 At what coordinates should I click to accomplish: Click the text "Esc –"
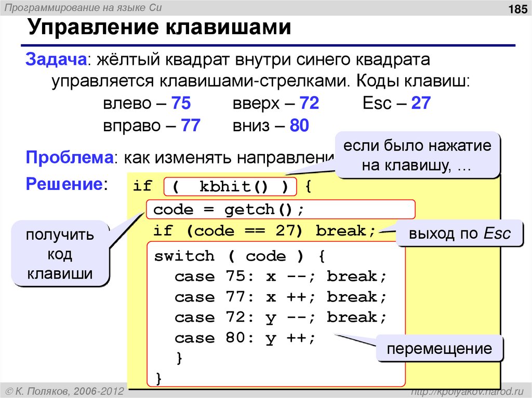click(384, 103)
